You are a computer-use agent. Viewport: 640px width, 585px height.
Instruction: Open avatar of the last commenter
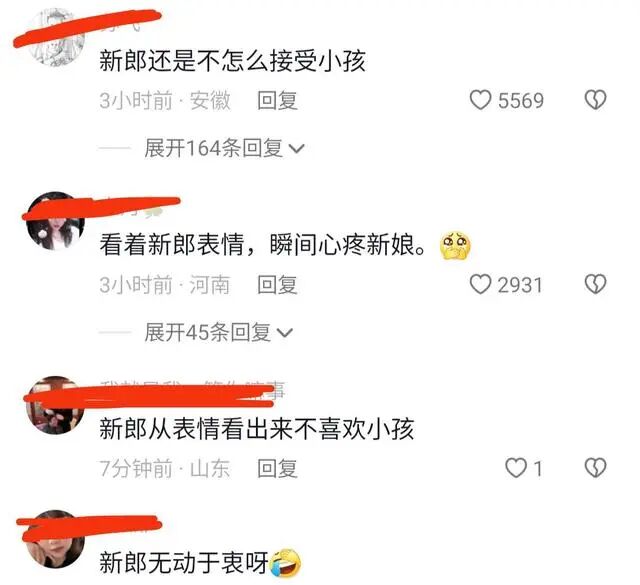click(x=56, y=539)
